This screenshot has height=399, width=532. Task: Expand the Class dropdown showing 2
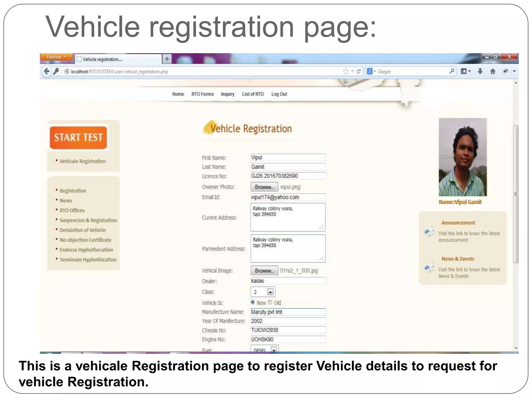tap(263, 292)
